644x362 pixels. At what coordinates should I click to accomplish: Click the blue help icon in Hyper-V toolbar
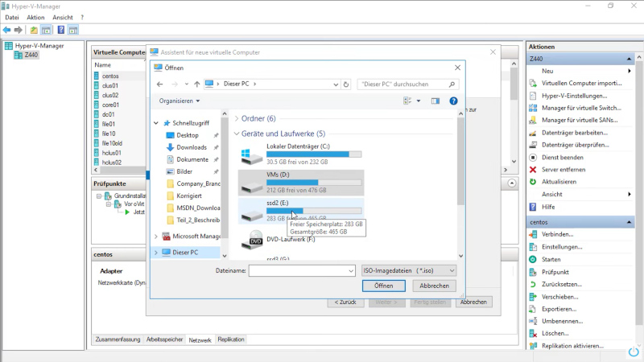pyautogui.click(x=61, y=30)
